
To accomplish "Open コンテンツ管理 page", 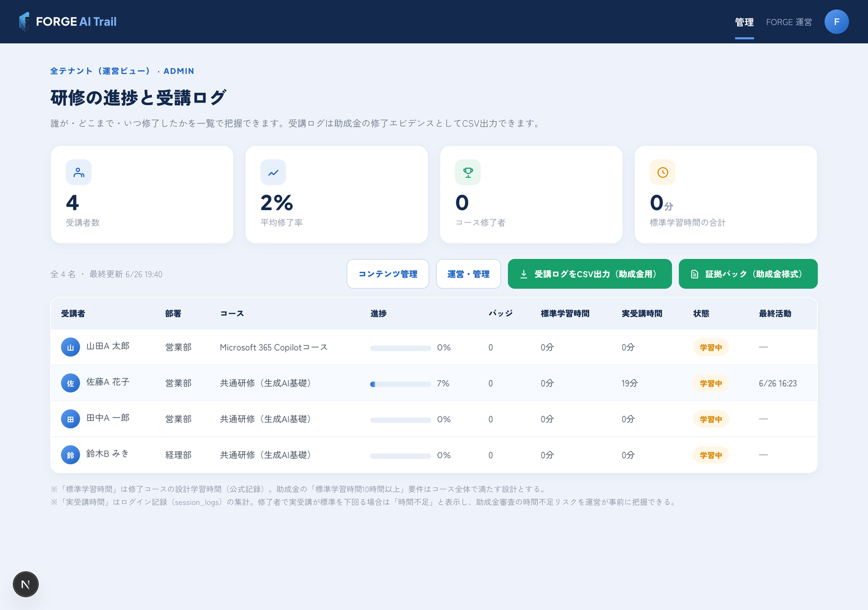I will (388, 274).
